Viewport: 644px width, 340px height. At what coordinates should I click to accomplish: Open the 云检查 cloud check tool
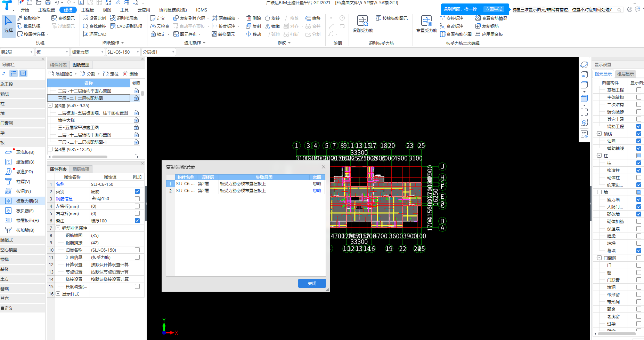tap(160, 26)
